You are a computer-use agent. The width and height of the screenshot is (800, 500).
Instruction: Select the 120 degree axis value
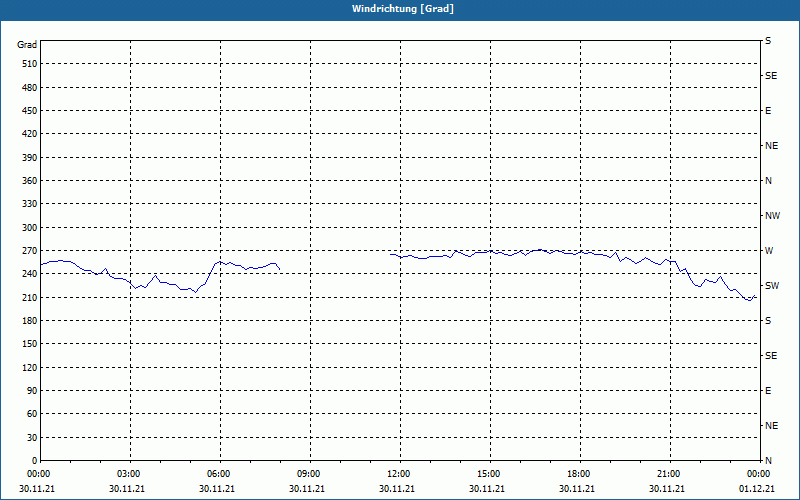pos(30,367)
